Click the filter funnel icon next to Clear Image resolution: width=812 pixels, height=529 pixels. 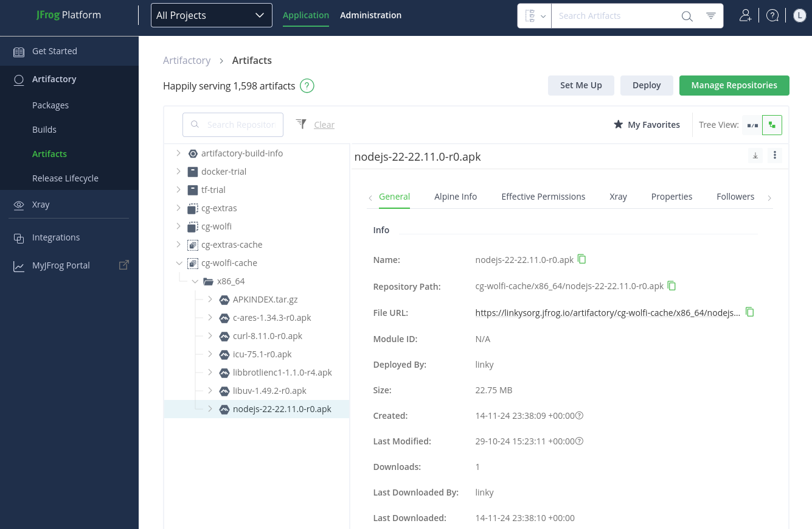click(301, 124)
